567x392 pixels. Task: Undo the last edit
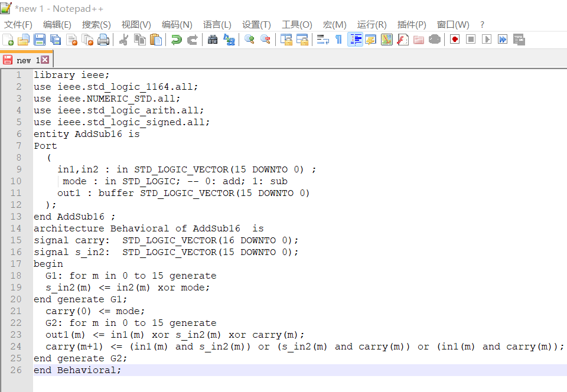176,40
